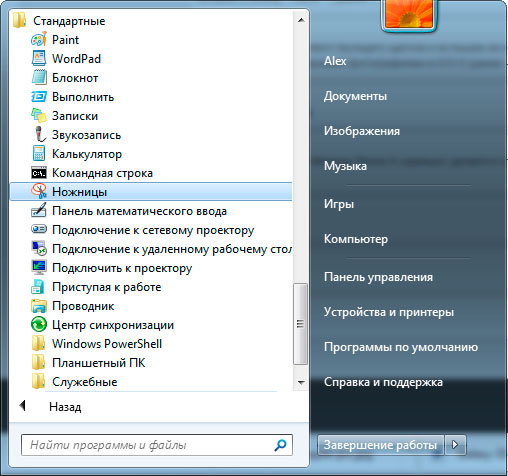Viewport: 508px width, 476px height.
Task: Click the Завершение работы button
Action: [x=380, y=445]
